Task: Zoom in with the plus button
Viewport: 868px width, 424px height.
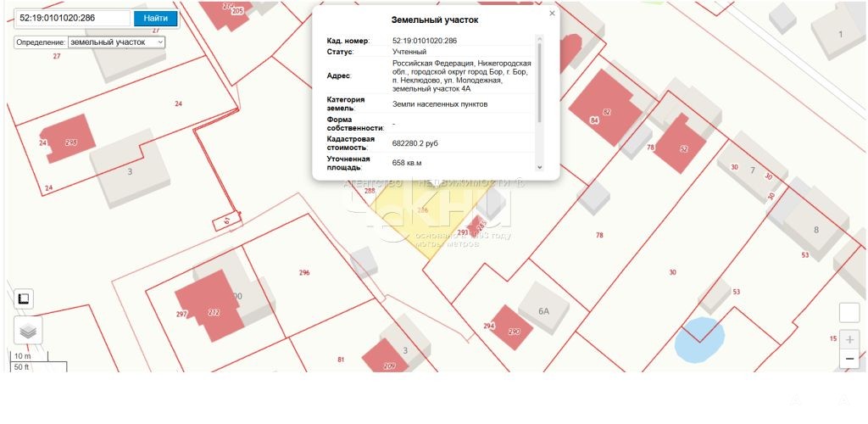Action: coord(849,339)
